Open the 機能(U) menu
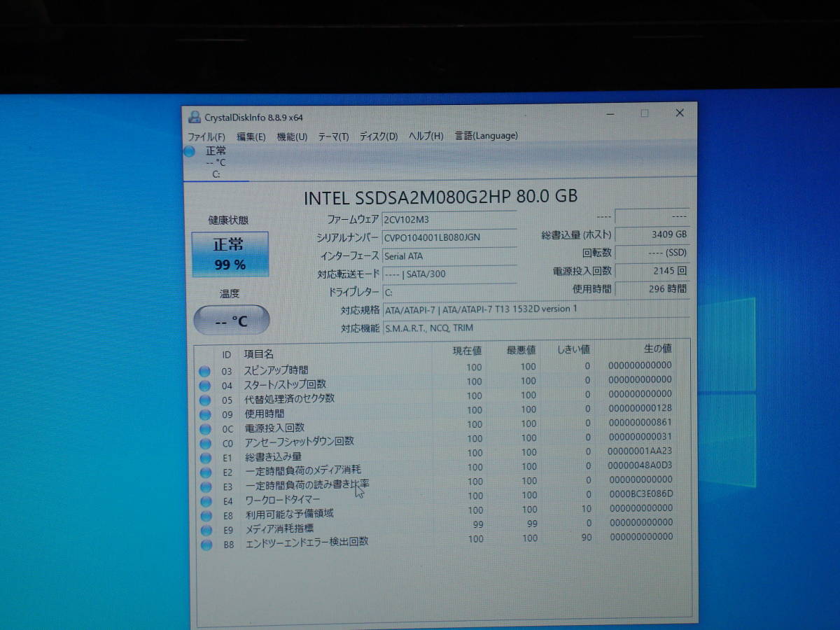 pyautogui.click(x=292, y=136)
